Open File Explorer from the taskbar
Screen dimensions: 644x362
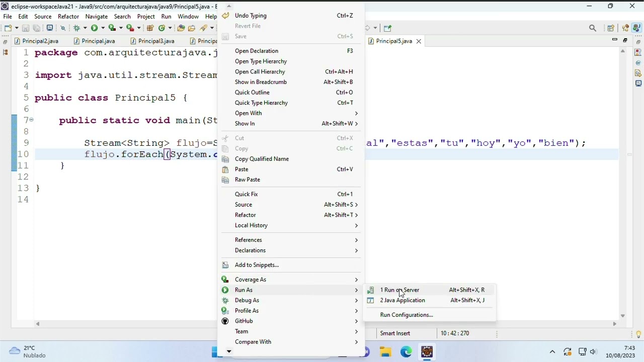coord(385,352)
